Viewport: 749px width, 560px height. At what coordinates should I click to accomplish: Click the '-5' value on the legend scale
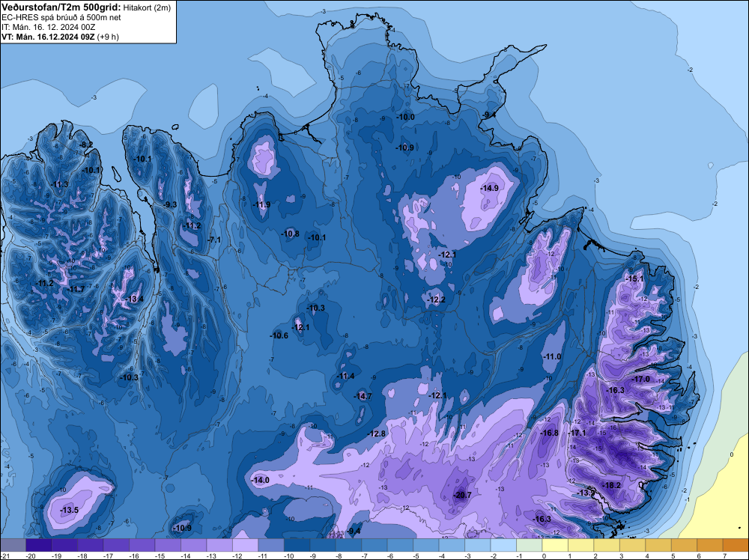click(x=414, y=556)
